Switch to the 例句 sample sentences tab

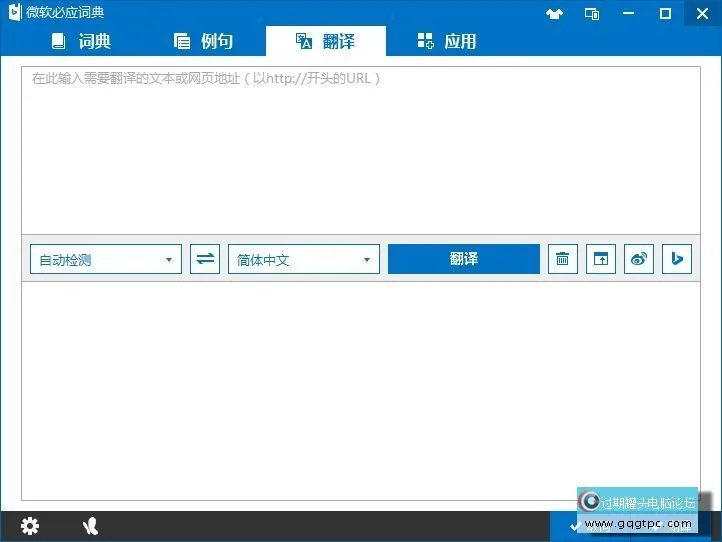[x=203, y=41]
